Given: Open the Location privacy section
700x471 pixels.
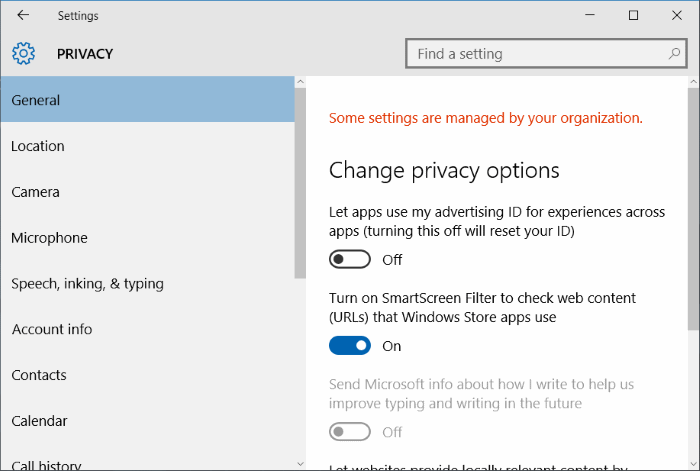Looking at the screenshot, I should [147, 146].
